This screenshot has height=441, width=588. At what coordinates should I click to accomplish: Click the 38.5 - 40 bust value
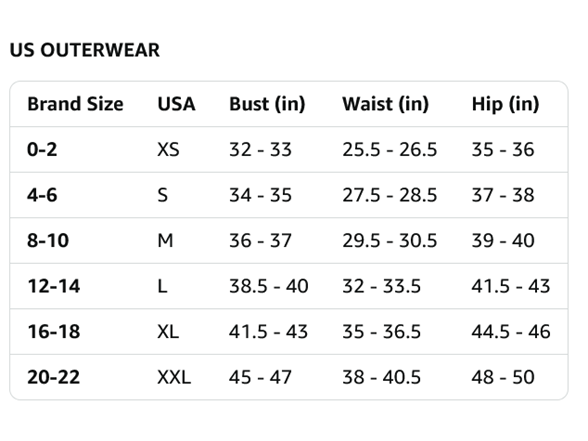click(269, 286)
